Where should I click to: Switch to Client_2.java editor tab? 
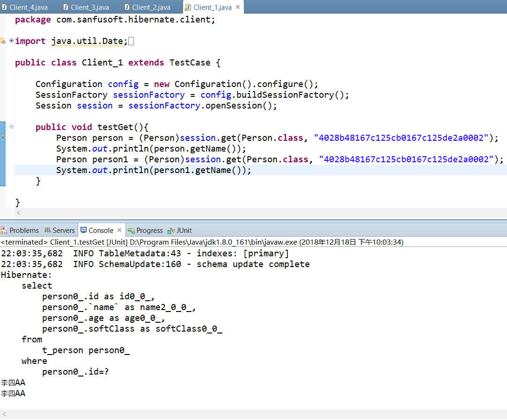148,7
